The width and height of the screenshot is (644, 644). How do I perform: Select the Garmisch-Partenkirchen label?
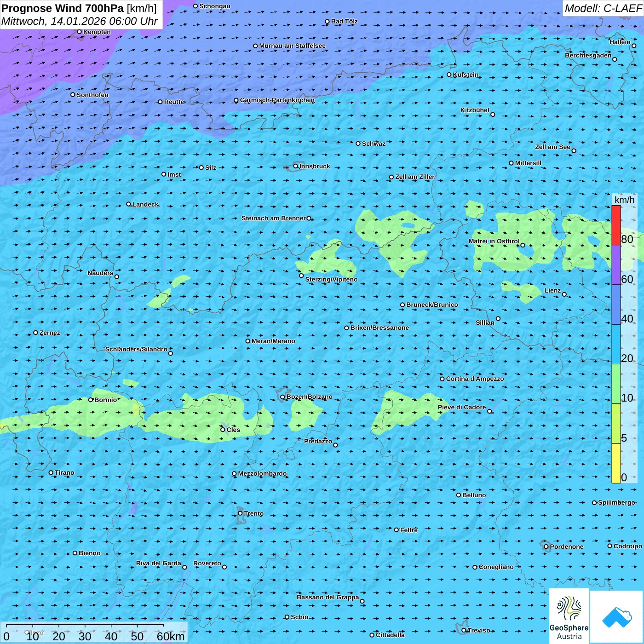[x=277, y=100]
